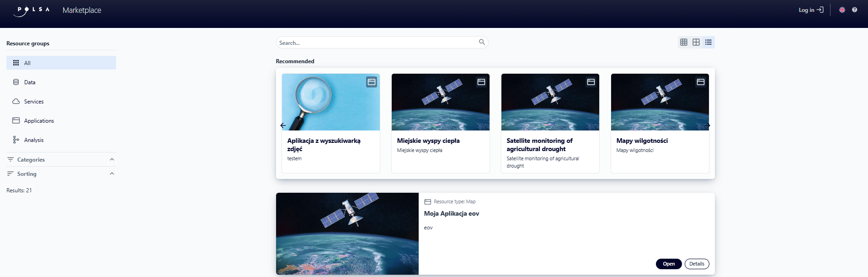Choose the Applications resource group
868x277 pixels.
[x=39, y=121]
